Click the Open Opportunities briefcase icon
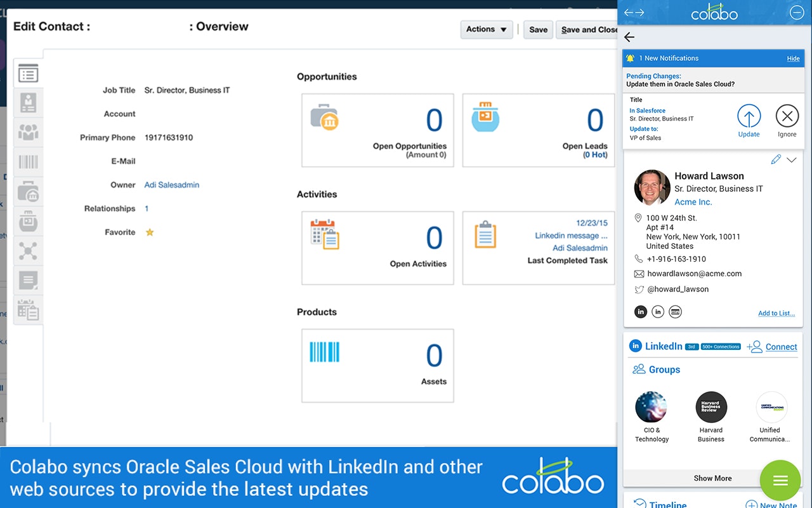This screenshot has width=812, height=508. pyautogui.click(x=324, y=118)
